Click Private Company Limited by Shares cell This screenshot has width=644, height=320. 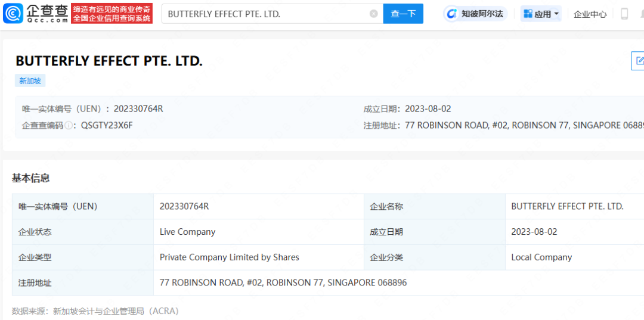click(259, 257)
